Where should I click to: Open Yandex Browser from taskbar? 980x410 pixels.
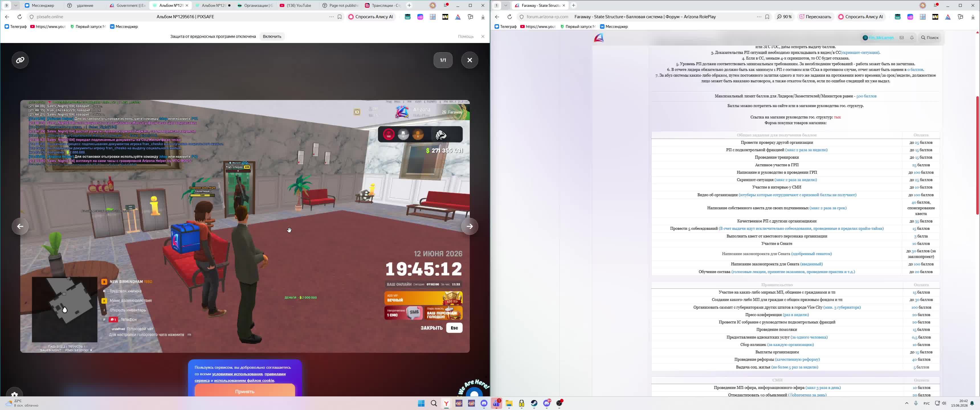pos(446,403)
